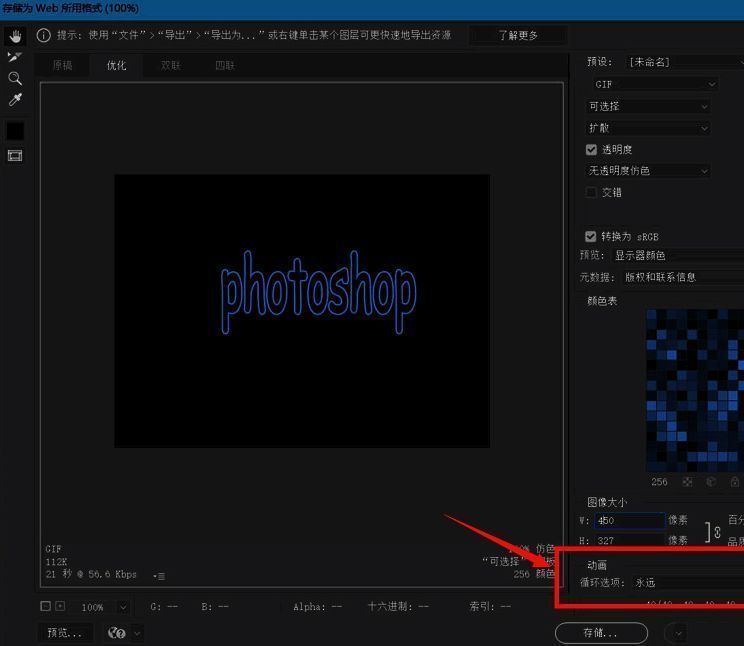Click the 图像大小 section label
Viewport: 744px width, 646px height.
(607, 502)
